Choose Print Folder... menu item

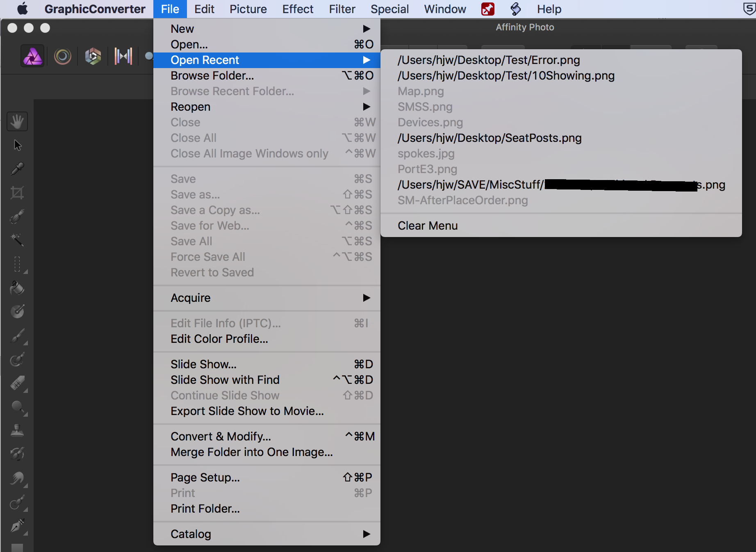tap(266, 509)
